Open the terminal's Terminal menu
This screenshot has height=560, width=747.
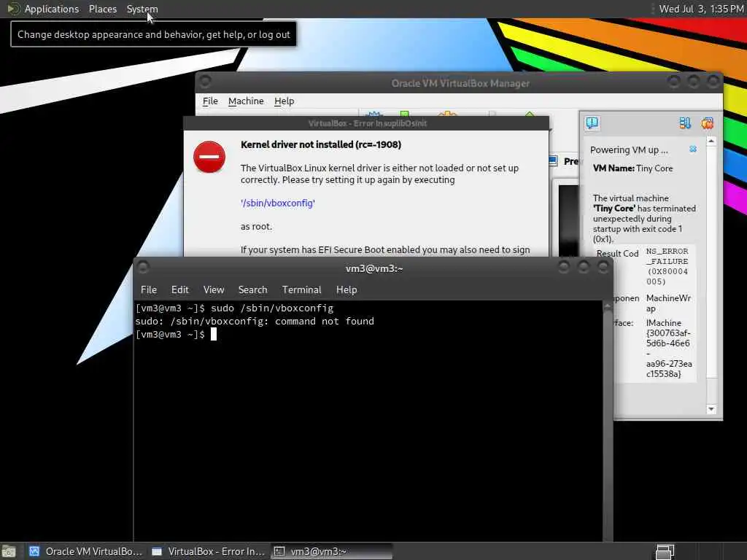click(301, 289)
